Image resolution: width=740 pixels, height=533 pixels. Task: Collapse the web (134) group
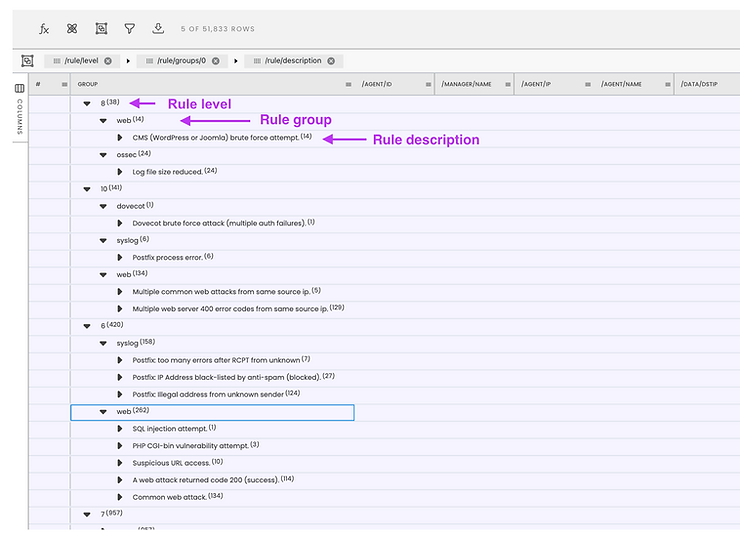(x=103, y=275)
